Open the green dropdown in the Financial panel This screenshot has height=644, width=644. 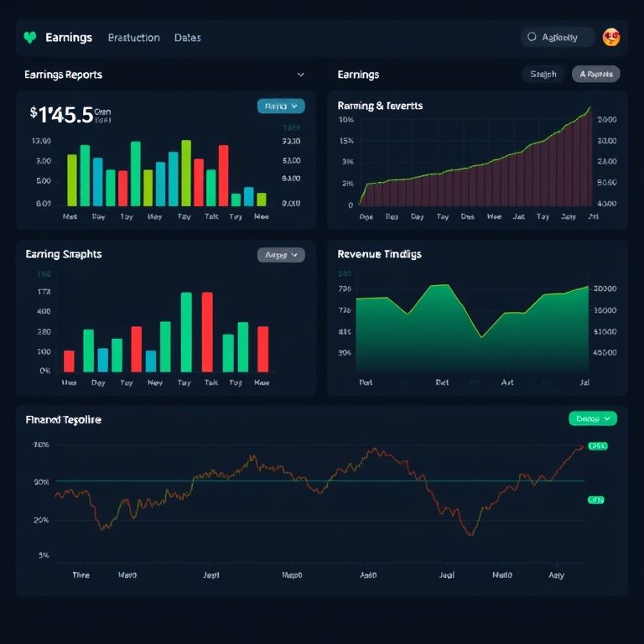[592, 418]
